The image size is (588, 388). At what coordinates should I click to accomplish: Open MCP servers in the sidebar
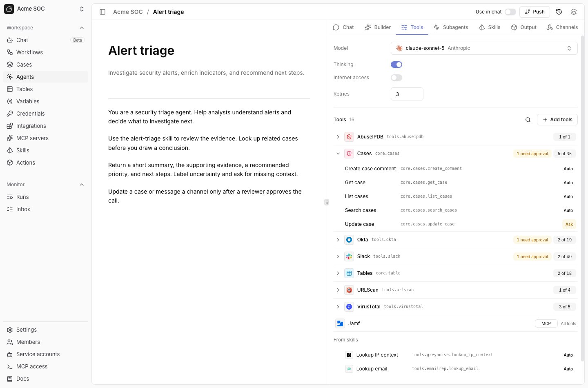tap(46, 138)
